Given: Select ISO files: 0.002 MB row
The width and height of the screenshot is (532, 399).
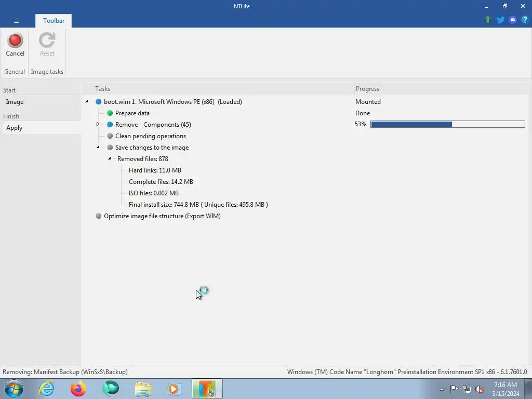Looking at the screenshot, I should click(154, 193).
